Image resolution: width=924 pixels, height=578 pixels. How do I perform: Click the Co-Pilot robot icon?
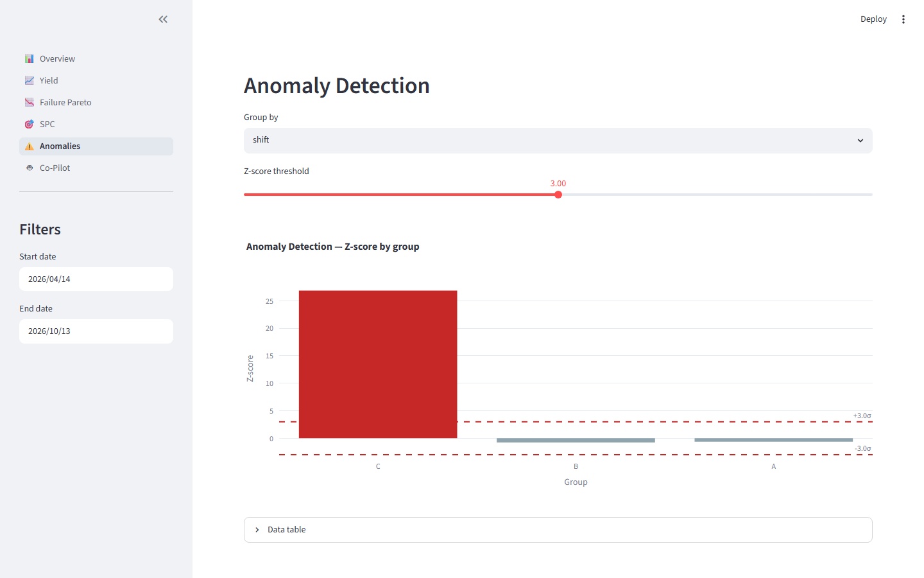tap(30, 168)
